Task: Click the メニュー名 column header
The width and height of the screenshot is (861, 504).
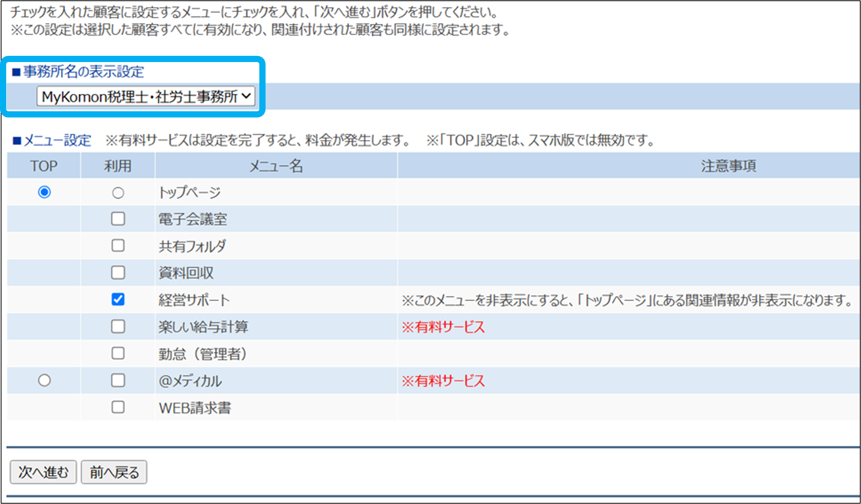Action: 276,166
